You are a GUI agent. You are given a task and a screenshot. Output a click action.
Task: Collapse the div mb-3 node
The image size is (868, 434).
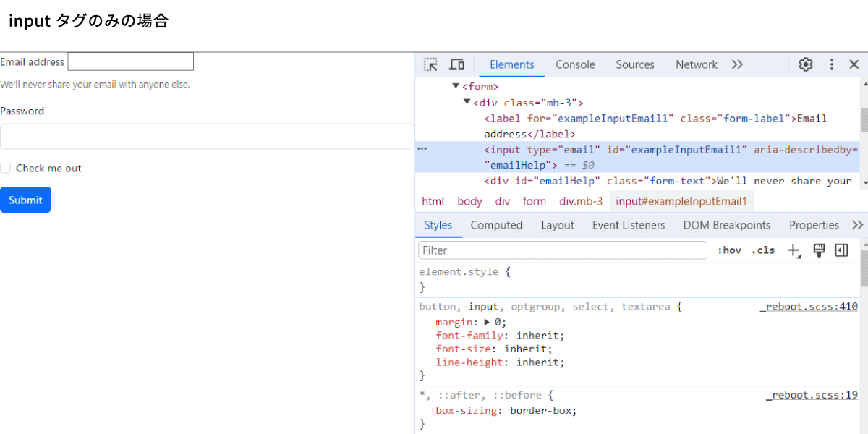[x=467, y=102]
